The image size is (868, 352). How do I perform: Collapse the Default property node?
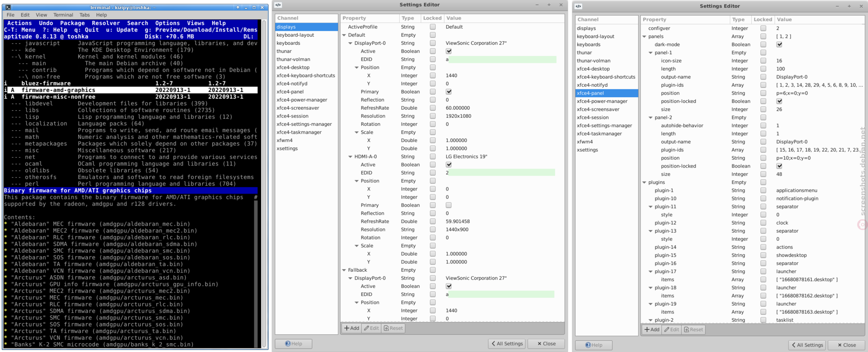344,35
